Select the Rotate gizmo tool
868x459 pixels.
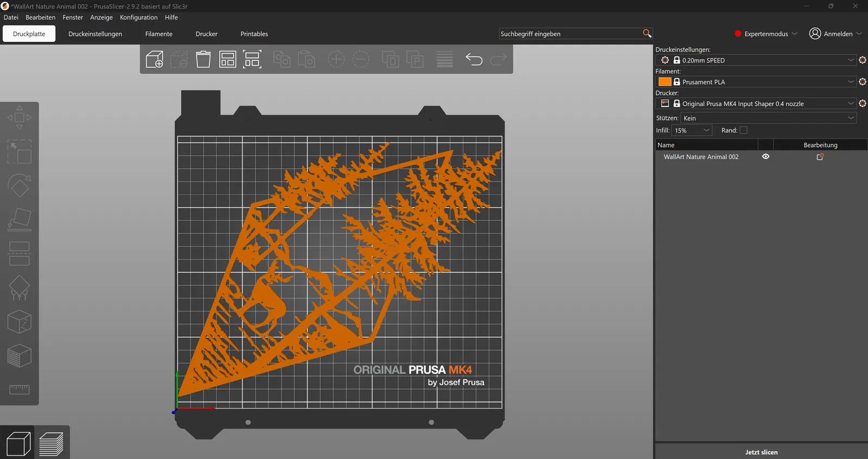[20, 186]
